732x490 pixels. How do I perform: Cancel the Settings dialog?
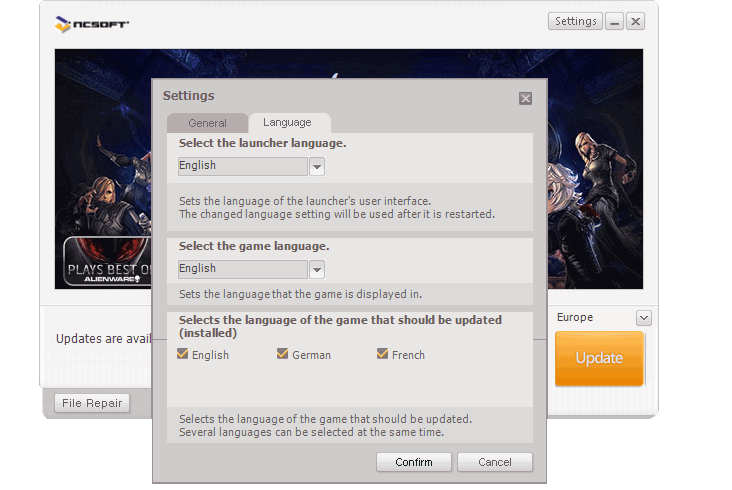click(495, 462)
